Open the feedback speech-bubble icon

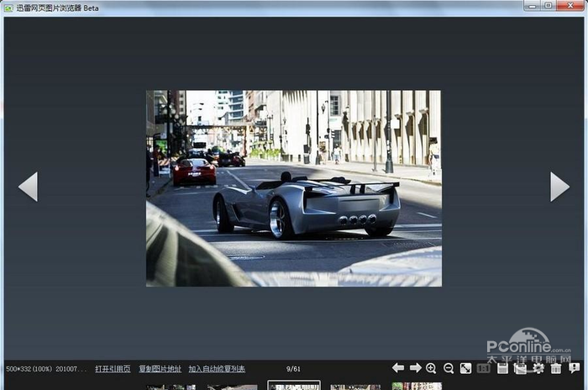tap(574, 368)
